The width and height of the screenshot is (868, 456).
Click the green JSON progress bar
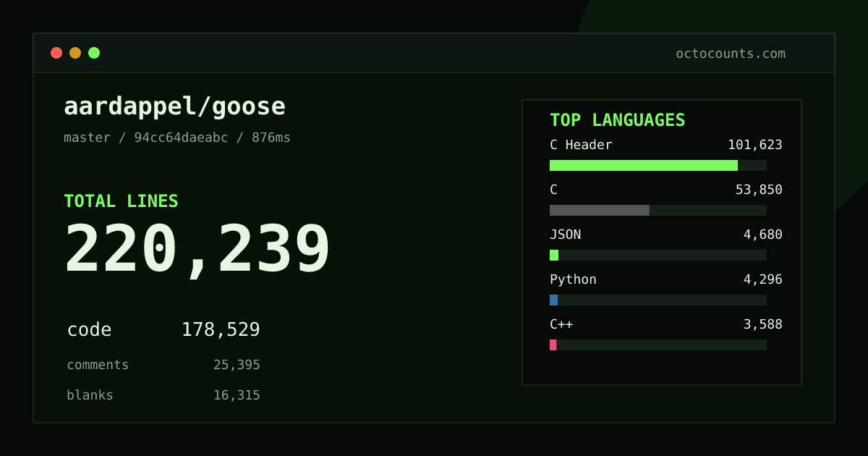554,255
